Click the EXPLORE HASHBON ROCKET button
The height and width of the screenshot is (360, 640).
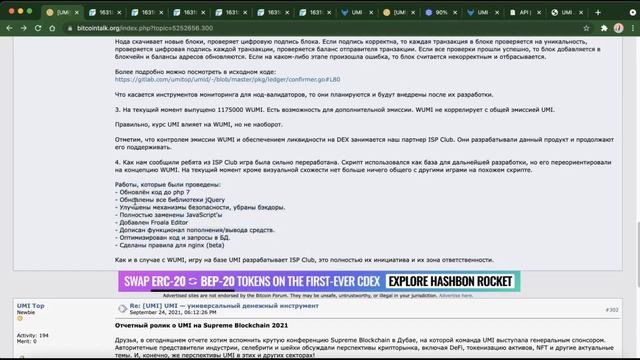point(450,281)
